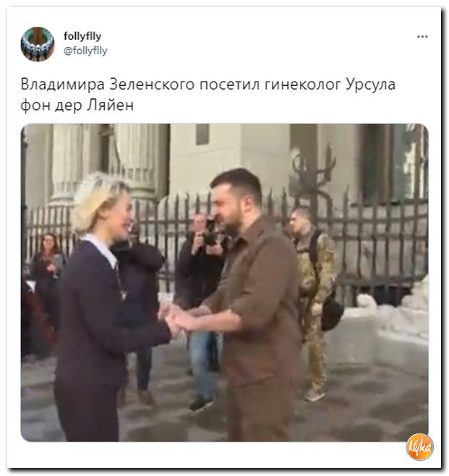Play the embedded video in the tweet

coord(224,282)
